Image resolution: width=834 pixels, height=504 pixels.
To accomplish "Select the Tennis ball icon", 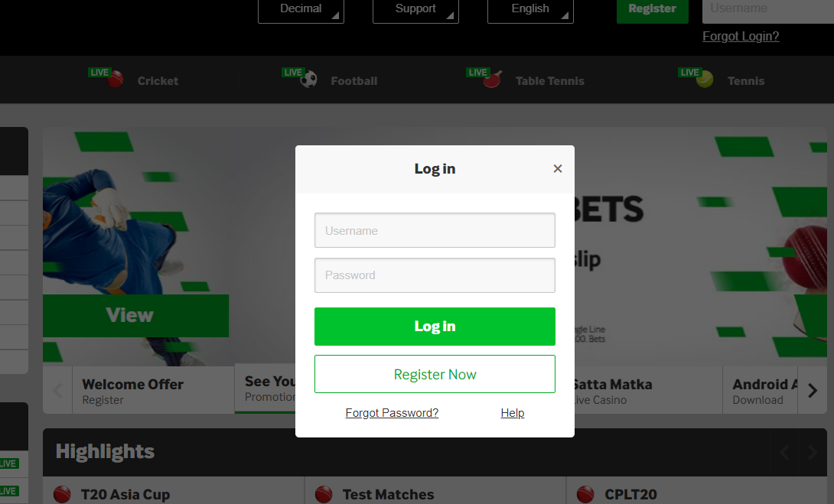I will (705, 80).
